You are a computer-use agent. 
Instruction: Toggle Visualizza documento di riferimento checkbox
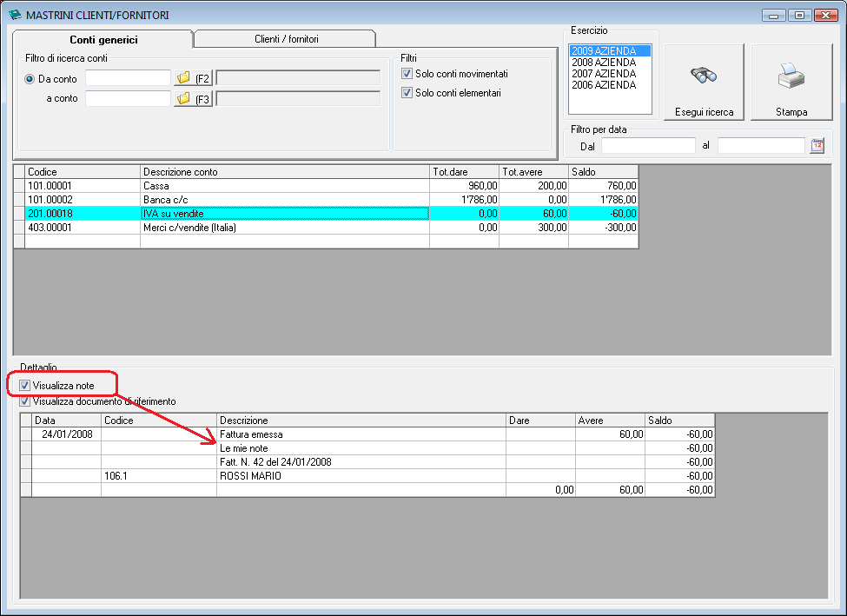pos(24,401)
